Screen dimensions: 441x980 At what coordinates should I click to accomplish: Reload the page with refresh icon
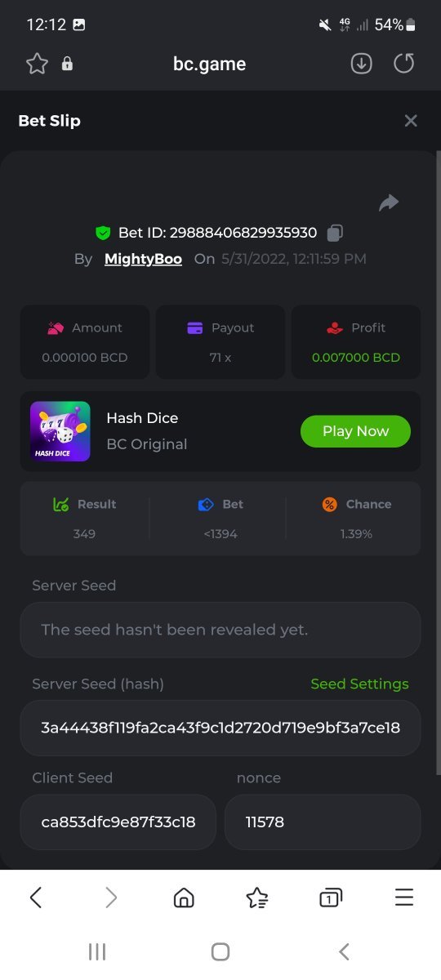tap(404, 63)
